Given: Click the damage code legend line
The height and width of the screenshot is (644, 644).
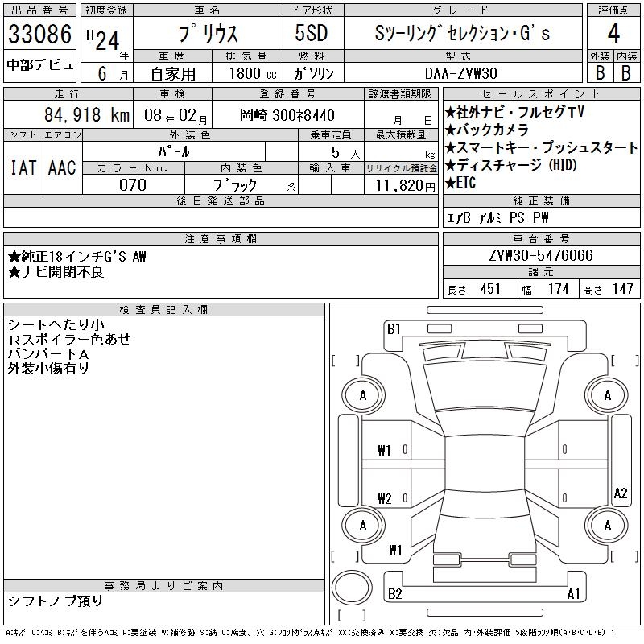Looking at the screenshot, I should [x=310, y=634].
